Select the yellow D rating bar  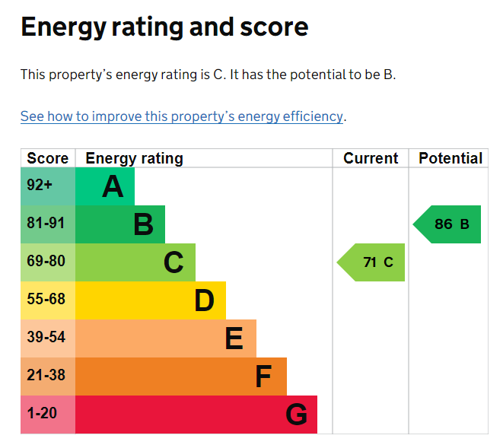coord(151,300)
